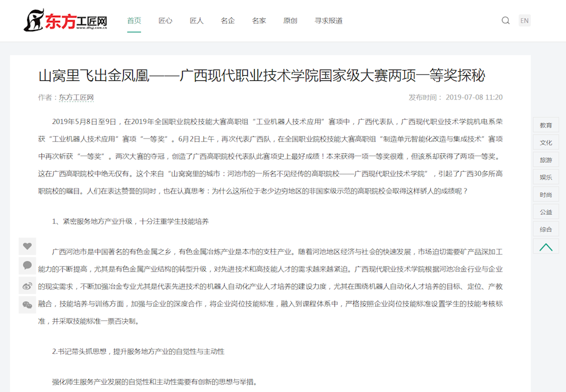Click the 东方工匠网 site logo
The image size is (566, 392).
[66, 21]
